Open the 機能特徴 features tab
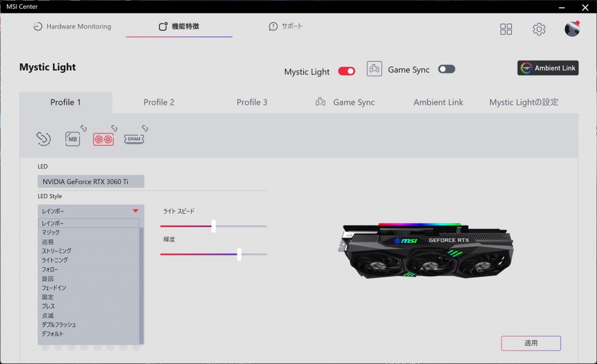597x364 pixels. (x=179, y=26)
